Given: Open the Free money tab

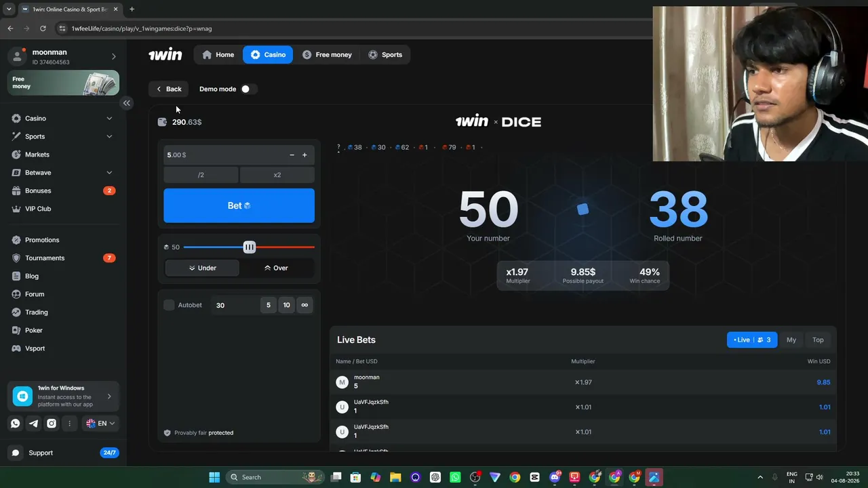Looking at the screenshot, I should coord(327,55).
